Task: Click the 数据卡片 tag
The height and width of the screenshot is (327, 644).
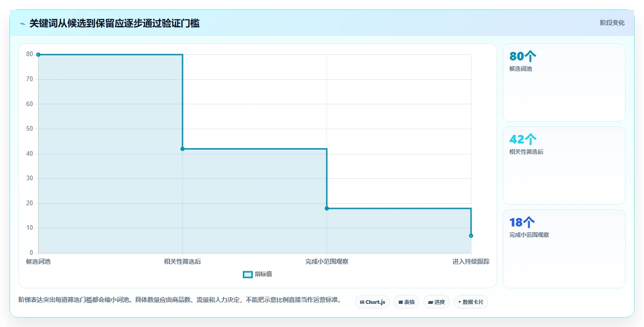Action: pos(471,302)
